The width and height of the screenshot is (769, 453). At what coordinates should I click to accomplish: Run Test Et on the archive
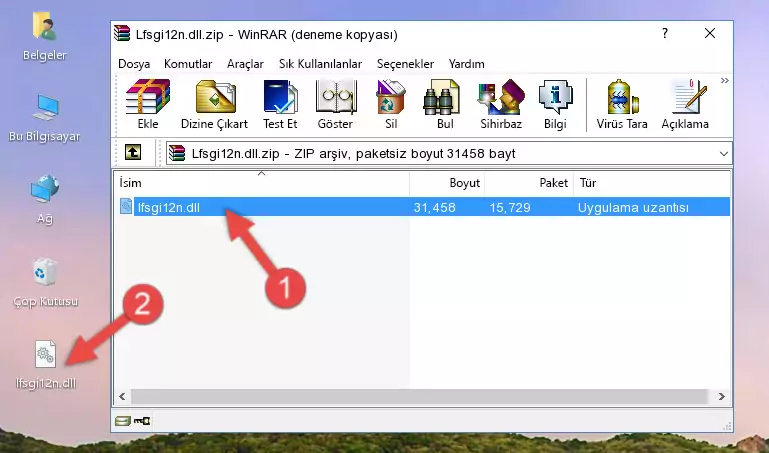pyautogui.click(x=280, y=104)
